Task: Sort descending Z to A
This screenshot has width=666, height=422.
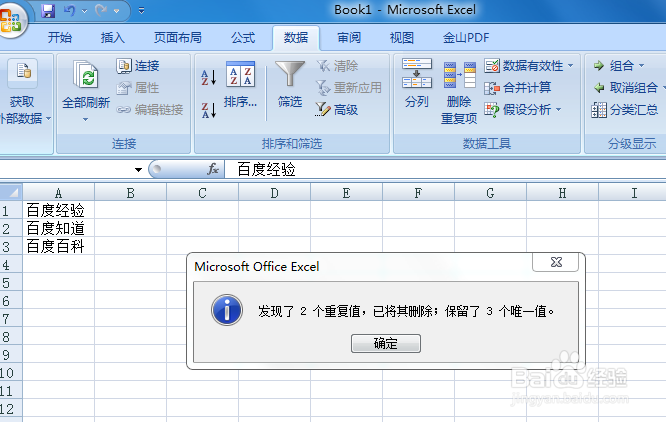Action: (x=209, y=110)
